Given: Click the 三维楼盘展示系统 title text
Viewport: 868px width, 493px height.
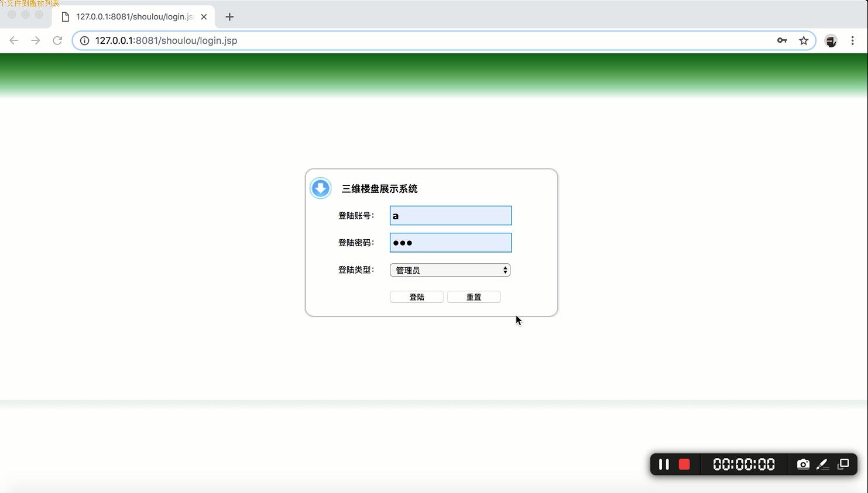Looking at the screenshot, I should tap(379, 189).
